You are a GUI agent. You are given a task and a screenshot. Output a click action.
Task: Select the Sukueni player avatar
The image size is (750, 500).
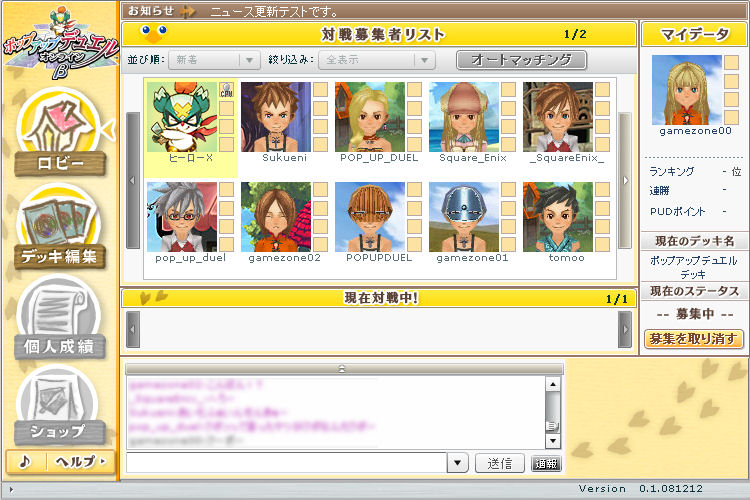click(276, 117)
